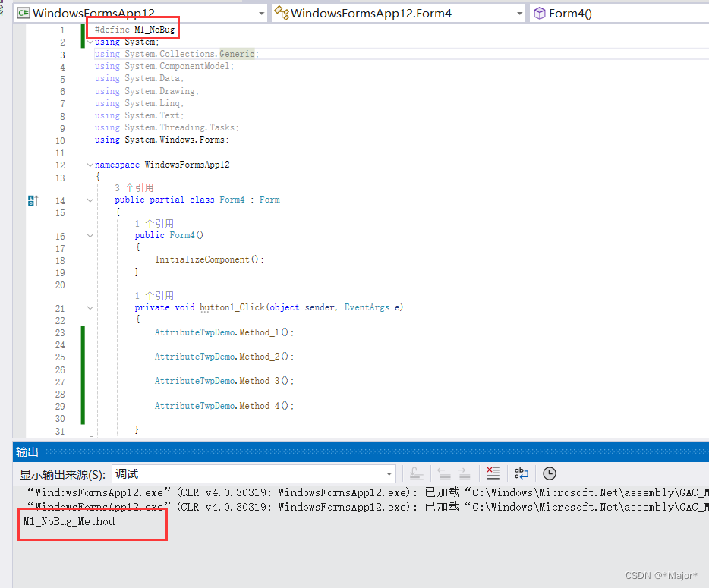
Task: Click using System.Threading.Tasks line
Action: click(167, 128)
